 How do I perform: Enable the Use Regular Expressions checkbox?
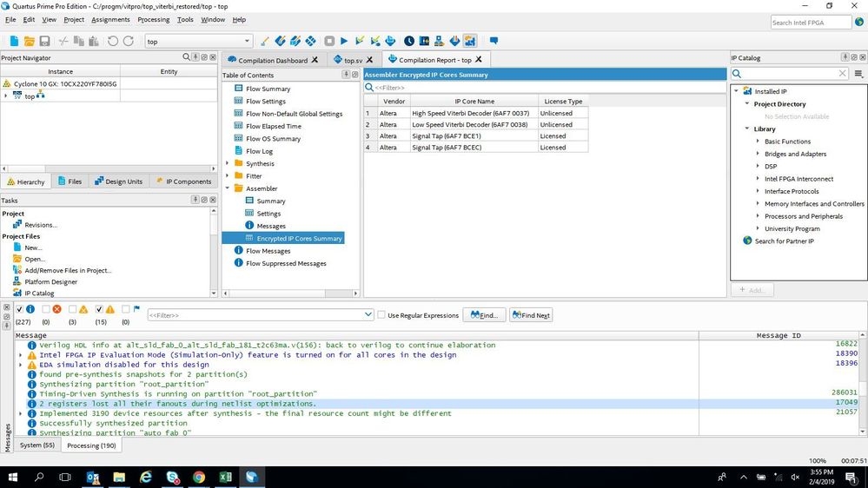click(381, 315)
